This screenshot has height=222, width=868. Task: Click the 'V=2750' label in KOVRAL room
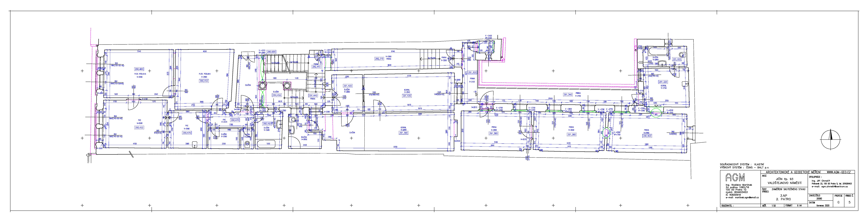[x=664, y=88]
